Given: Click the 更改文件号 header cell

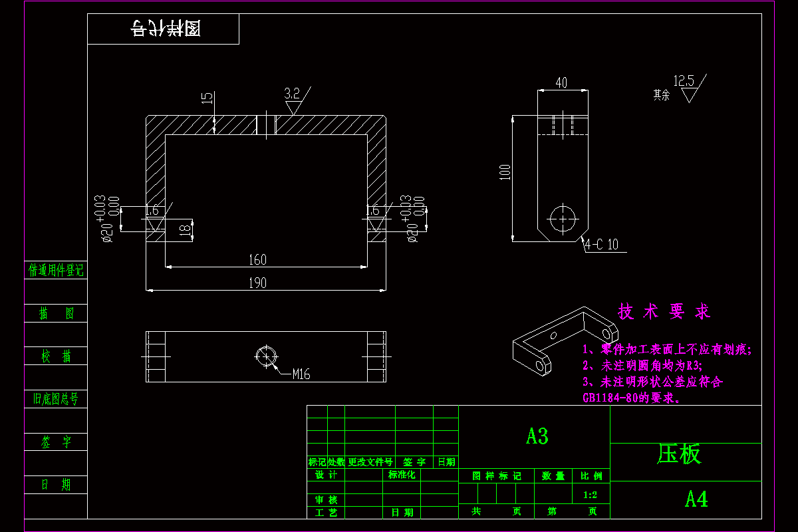Looking at the screenshot, I should tap(370, 462).
